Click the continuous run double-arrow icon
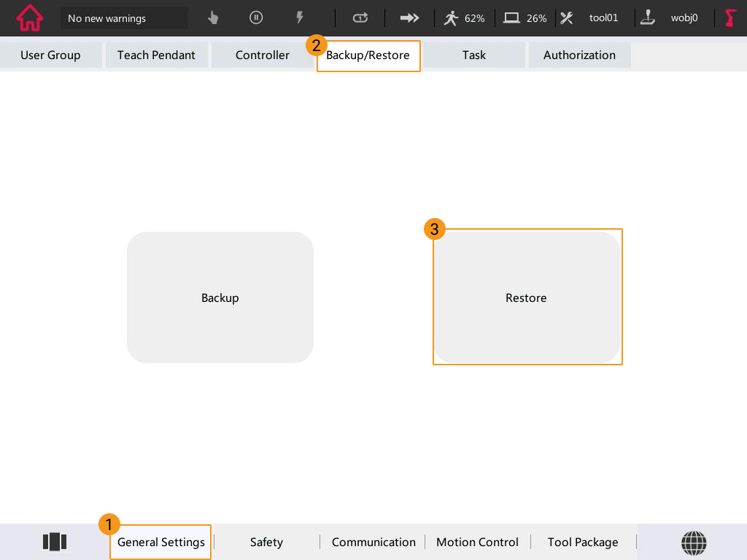The image size is (747, 560). [x=409, y=18]
